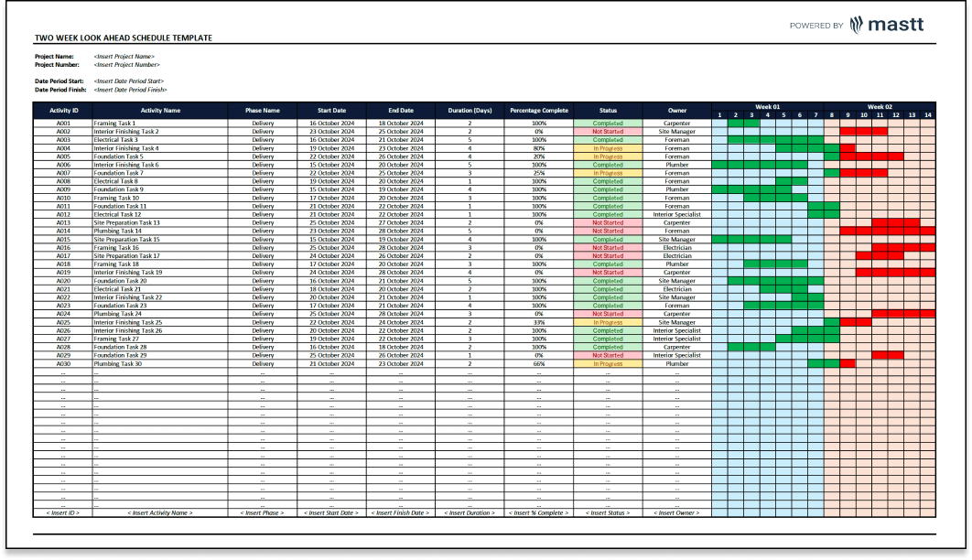
Task: Select the Week 01 header cell
Action: 767,106
